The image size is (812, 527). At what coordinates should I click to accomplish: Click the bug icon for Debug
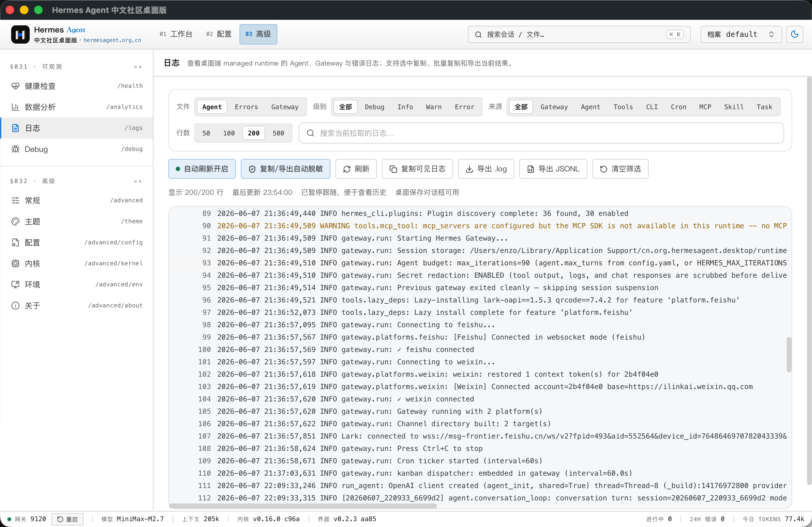pos(15,149)
